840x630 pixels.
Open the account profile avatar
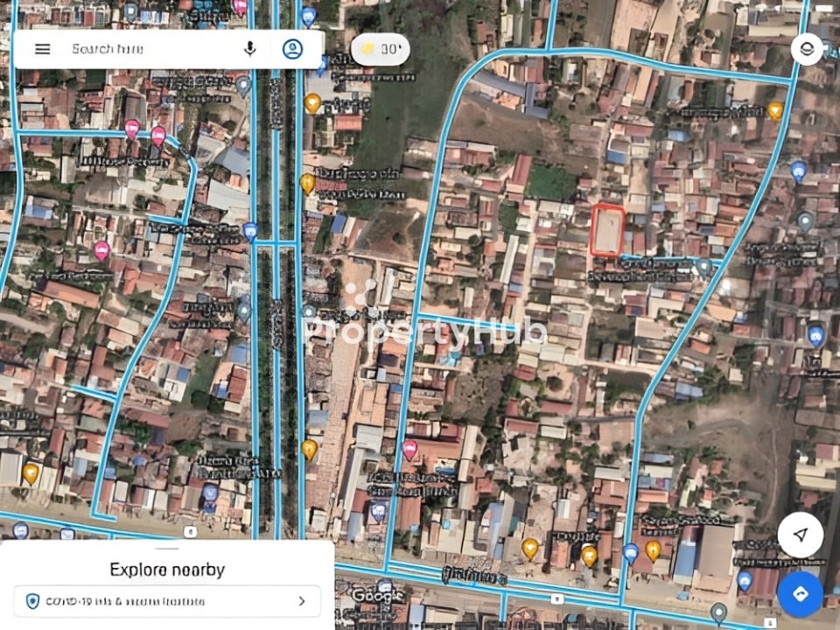click(292, 49)
